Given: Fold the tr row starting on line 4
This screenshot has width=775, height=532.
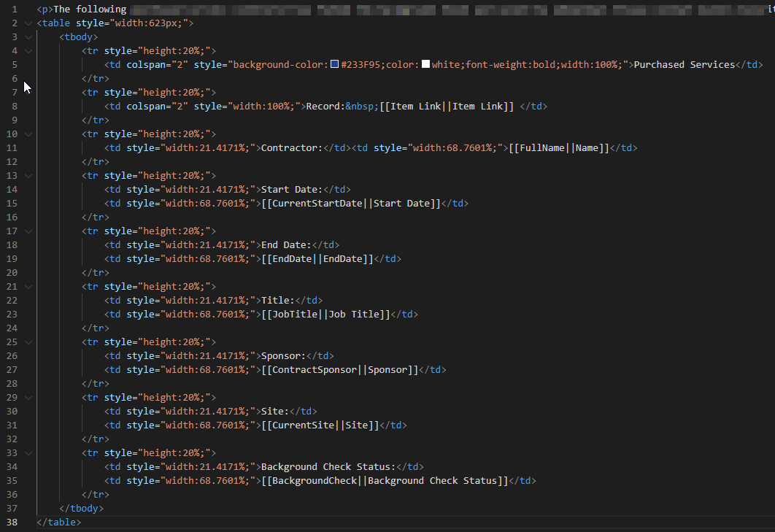Looking at the screenshot, I should (x=28, y=51).
